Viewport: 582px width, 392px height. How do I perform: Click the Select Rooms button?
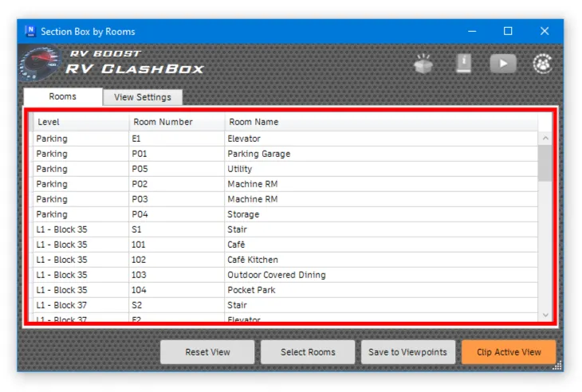pos(309,352)
